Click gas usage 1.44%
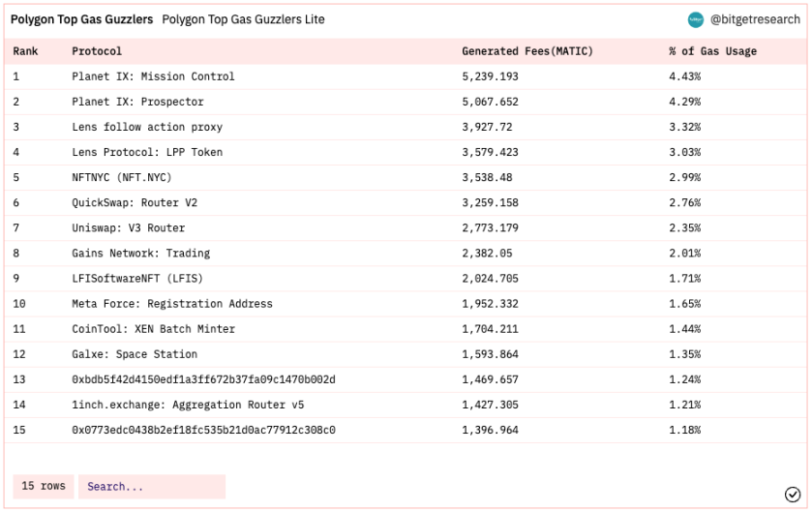The height and width of the screenshot is (512, 812). (x=684, y=329)
